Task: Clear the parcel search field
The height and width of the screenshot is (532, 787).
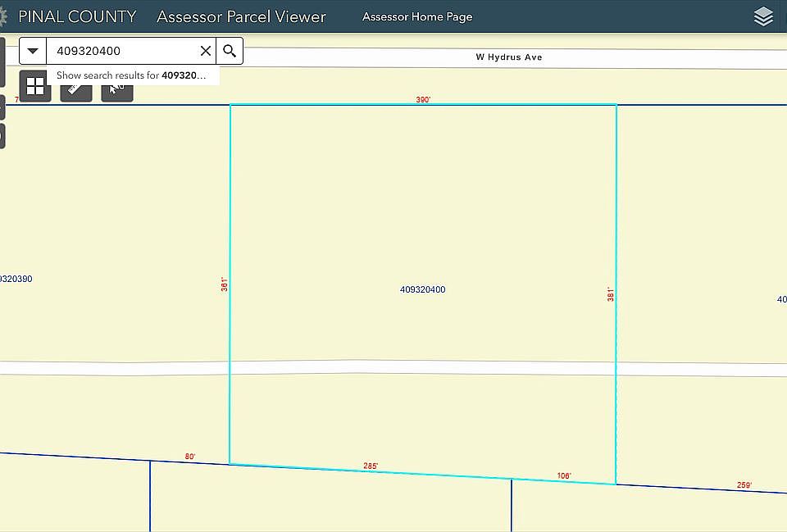Action: tap(205, 51)
